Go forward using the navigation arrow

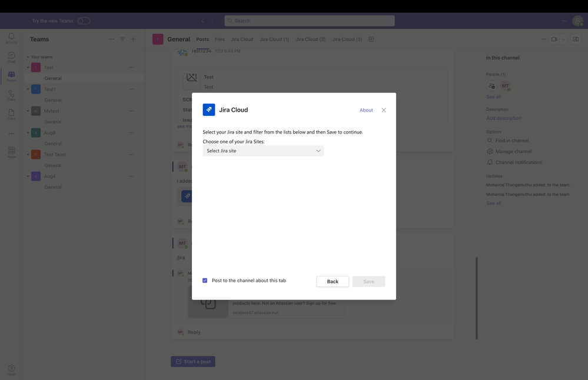click(x=212, y=21)
